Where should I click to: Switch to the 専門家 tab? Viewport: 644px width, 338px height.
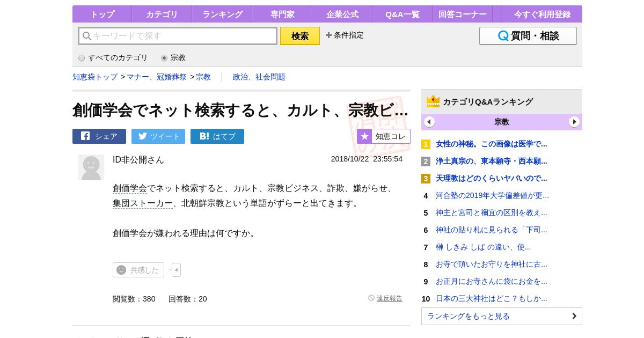[x=282, y=14]
